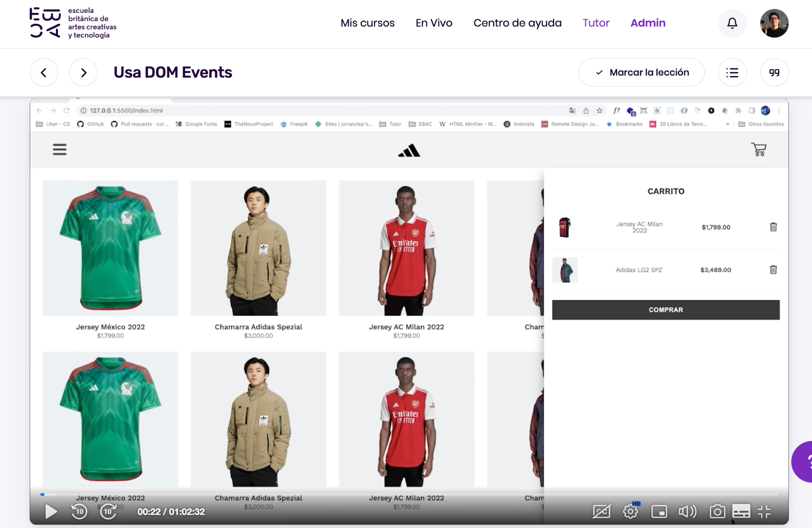
Task: Play the video
Action: [51, 512]
